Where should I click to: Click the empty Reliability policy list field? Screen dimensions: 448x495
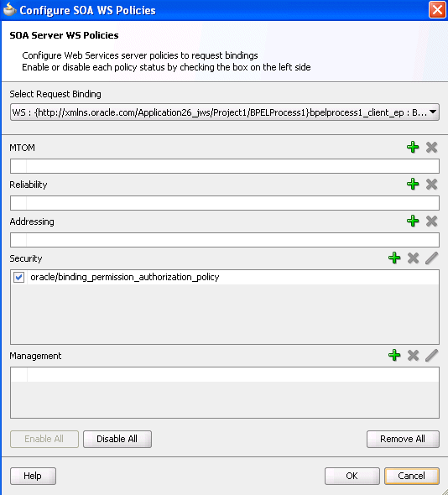coord(225,203)
